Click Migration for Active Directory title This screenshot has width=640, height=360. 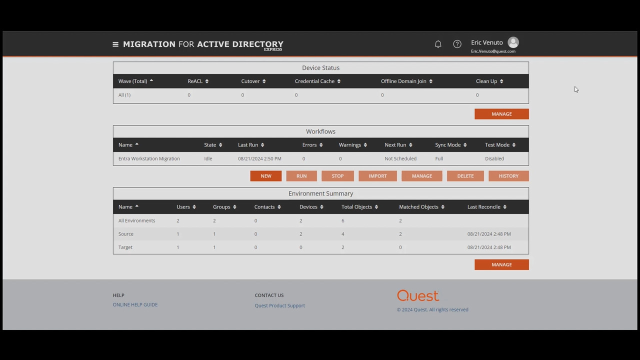[x=203, y=44]
